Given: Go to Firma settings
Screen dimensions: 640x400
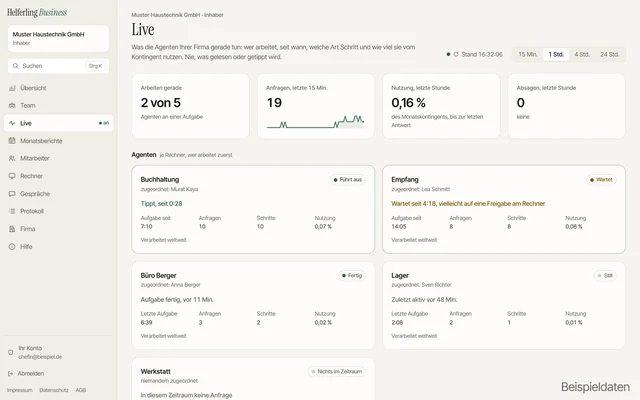Looking at the screenshot, I should point(58,229).
